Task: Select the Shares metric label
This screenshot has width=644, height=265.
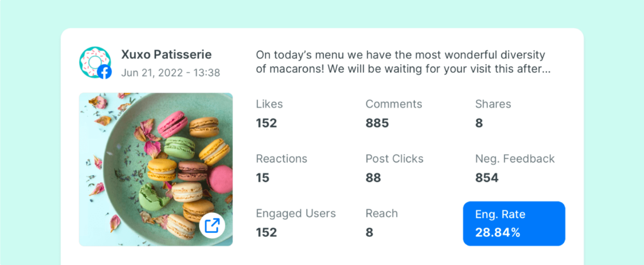Action: 493,104
